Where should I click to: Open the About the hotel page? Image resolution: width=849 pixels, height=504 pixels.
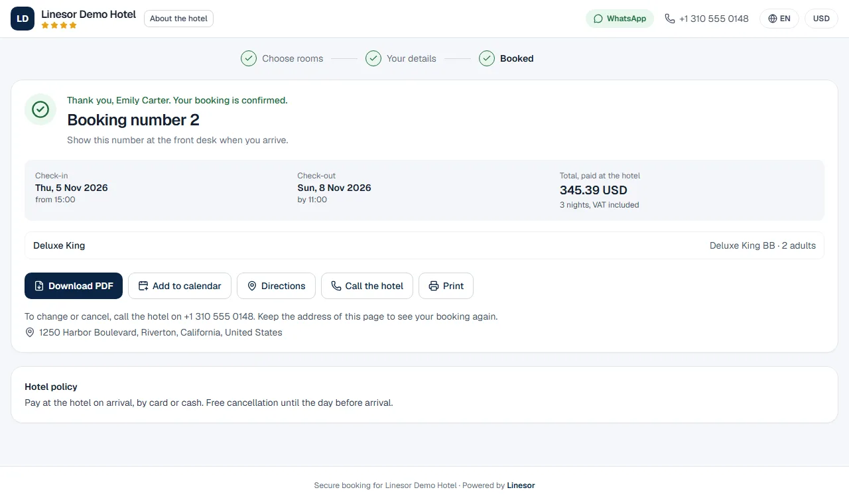178,19
